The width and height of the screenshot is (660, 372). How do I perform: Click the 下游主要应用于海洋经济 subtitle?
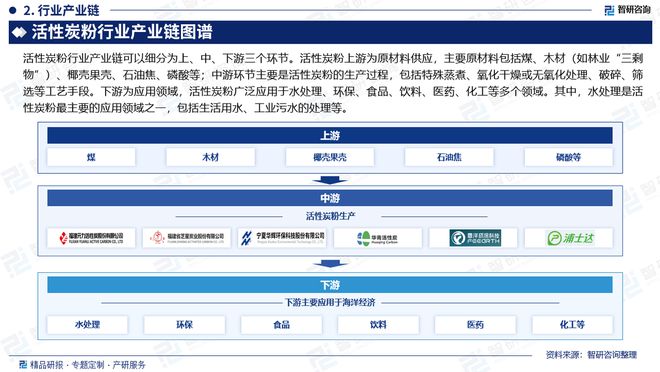click(330, 303)
